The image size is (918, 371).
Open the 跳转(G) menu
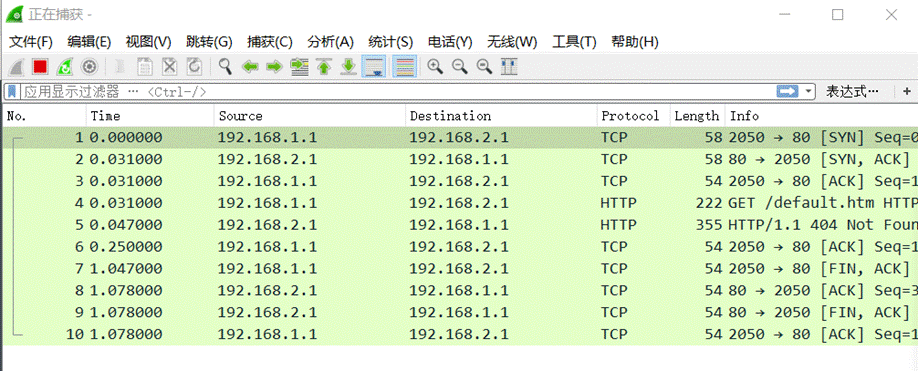click(209, 42)
